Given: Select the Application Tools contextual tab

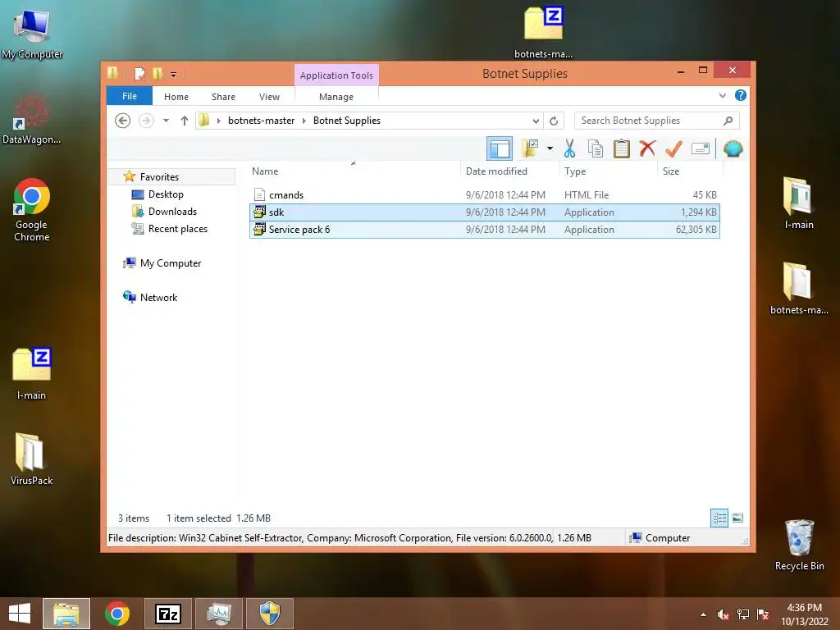Looking at the screenshot, I should pyautogui.click(x=336, y=75).
